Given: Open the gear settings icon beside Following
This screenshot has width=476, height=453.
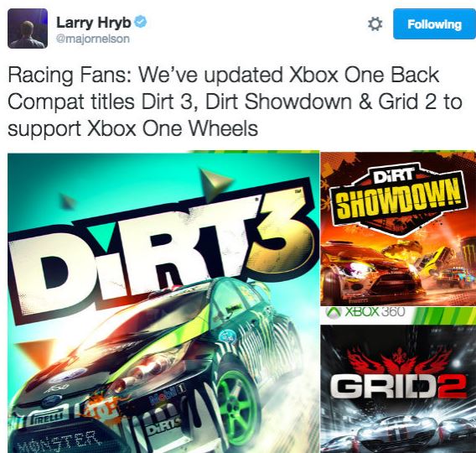Looking at the screenshot, I should pyautogui.click(x=375, y=24).
